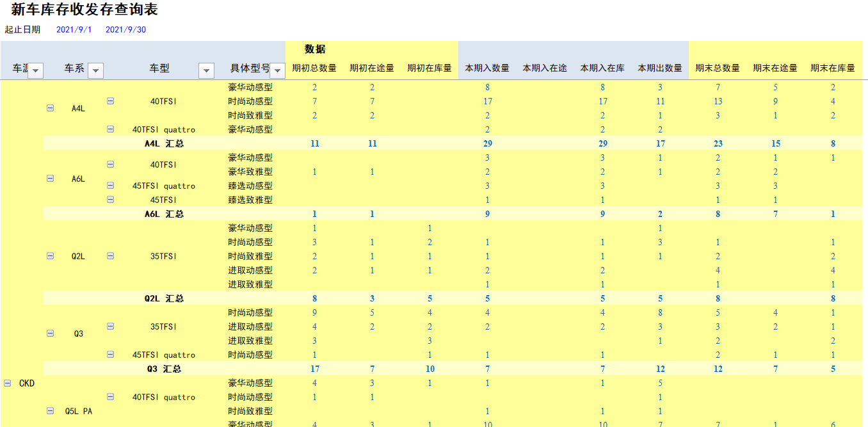Open the 车源 column filter dropdown
The width and height of the screenshot is (868, 427).
click(35, 70)
